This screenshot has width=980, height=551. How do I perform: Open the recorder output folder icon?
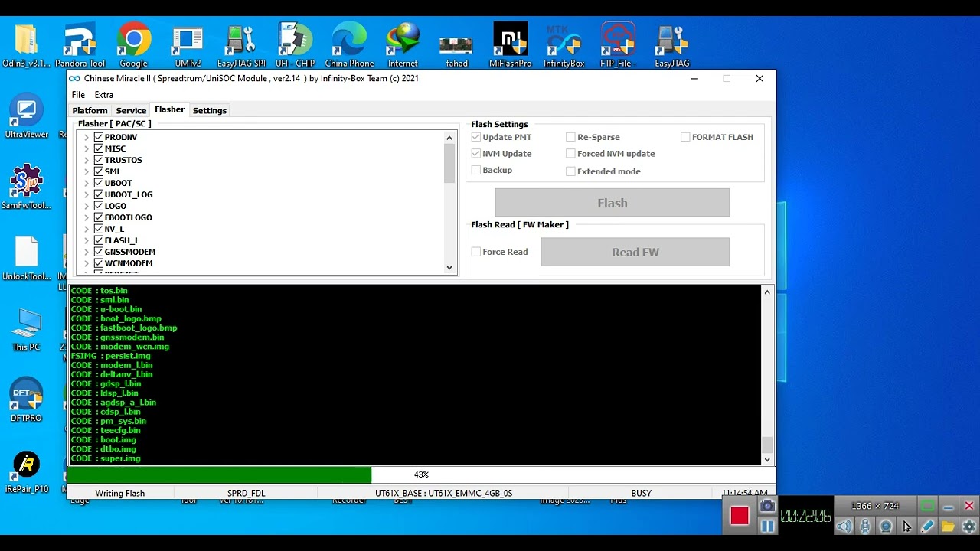[948, 527]
